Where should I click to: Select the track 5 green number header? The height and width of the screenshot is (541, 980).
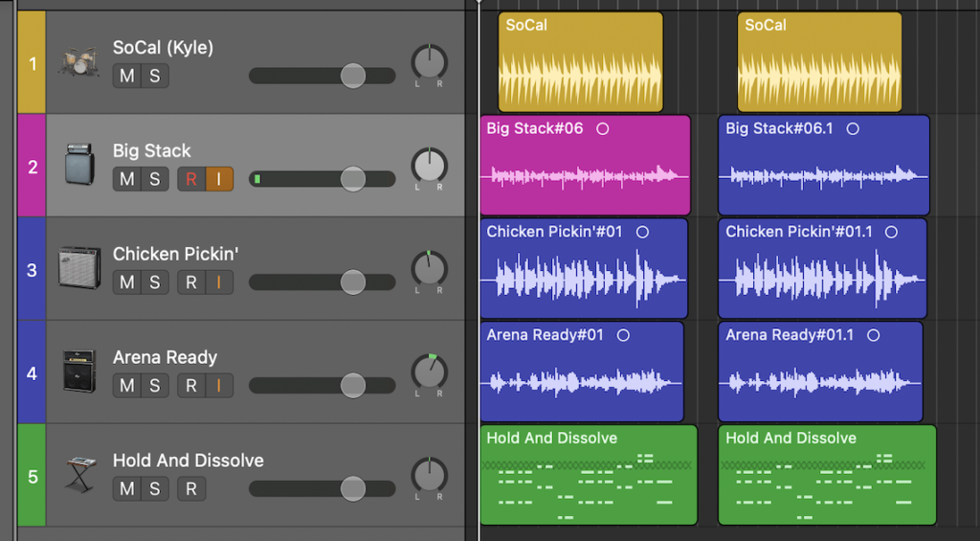coord(32,475)
